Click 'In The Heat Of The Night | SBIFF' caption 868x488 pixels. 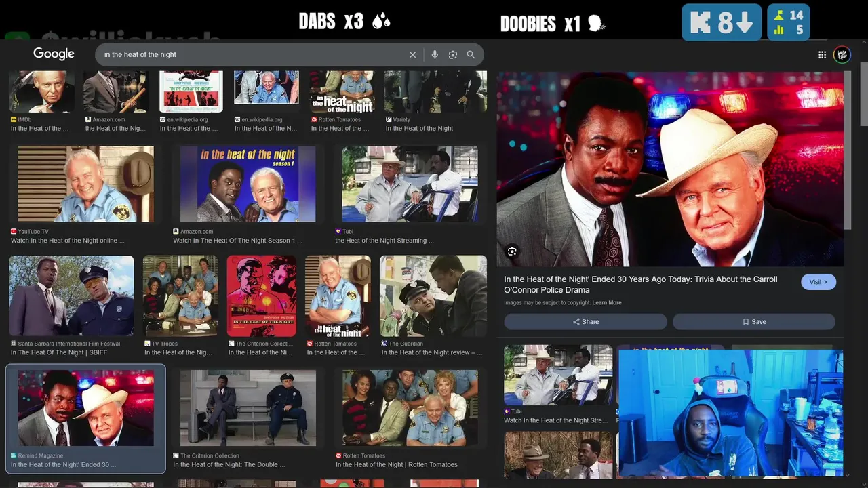tap(59, 352)
